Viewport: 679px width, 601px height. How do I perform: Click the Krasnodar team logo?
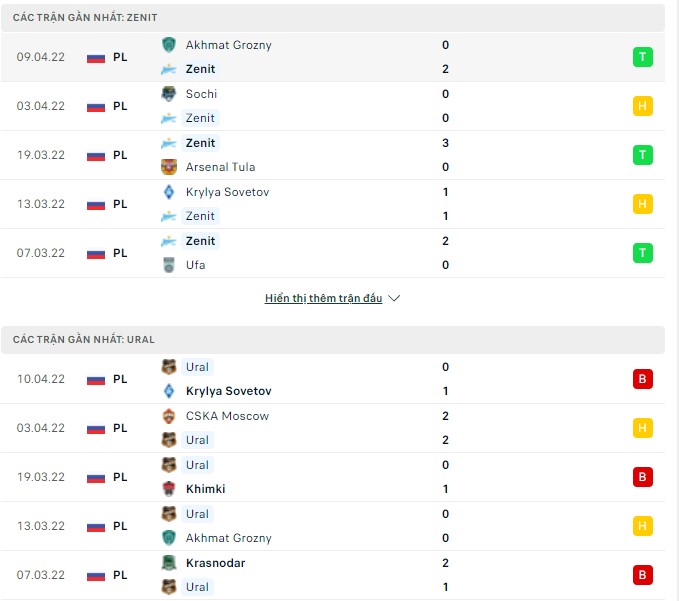(x=169, y=563)
